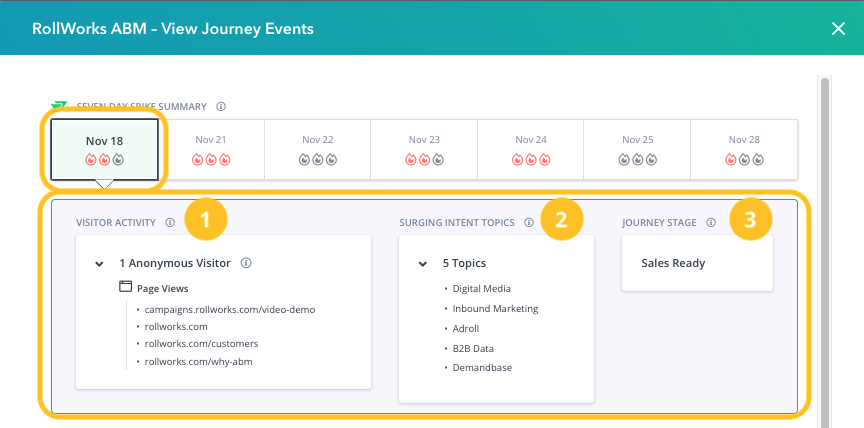The width and height of the screenshot is (864, 428).
Task: Click the Nov 24 flame intensity icons
Action: (x=531, y=160)
